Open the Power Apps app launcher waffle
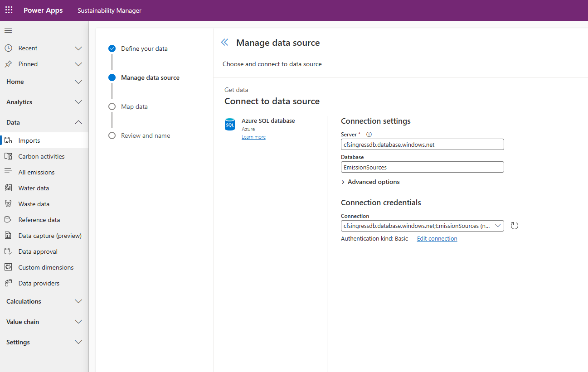The width and height of the screenshot is (588, 372). click(9, 10)
